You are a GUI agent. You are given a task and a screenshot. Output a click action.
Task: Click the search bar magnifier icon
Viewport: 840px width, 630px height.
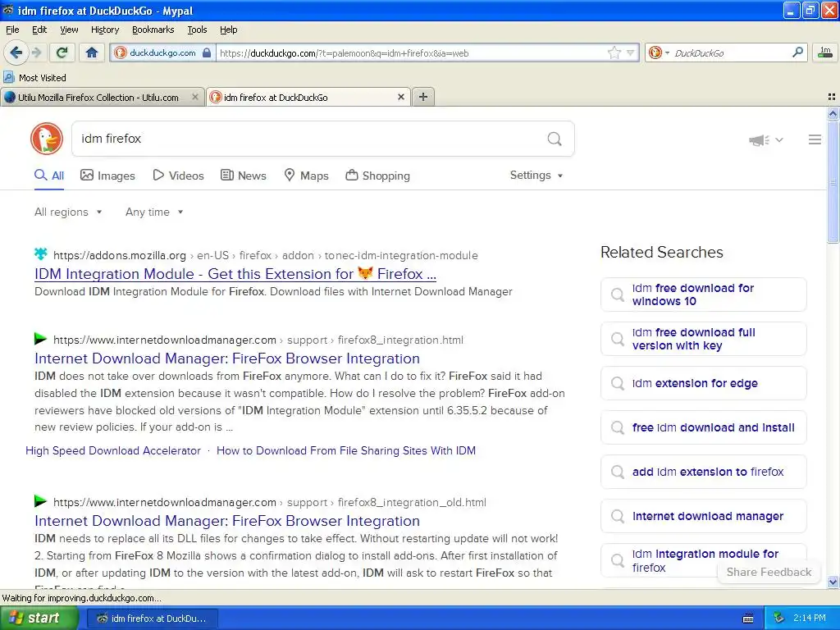797,52
